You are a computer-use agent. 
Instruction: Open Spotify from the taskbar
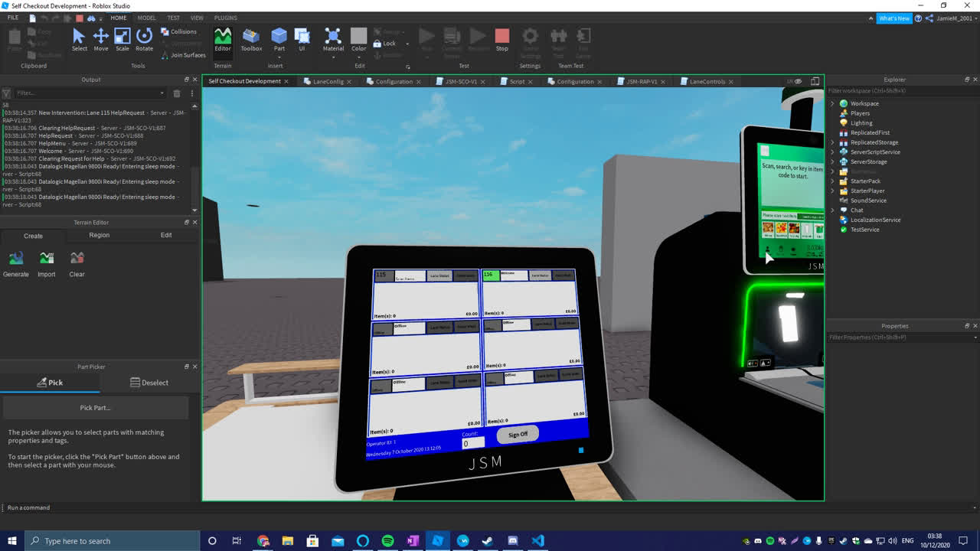[x=387, y=541]
